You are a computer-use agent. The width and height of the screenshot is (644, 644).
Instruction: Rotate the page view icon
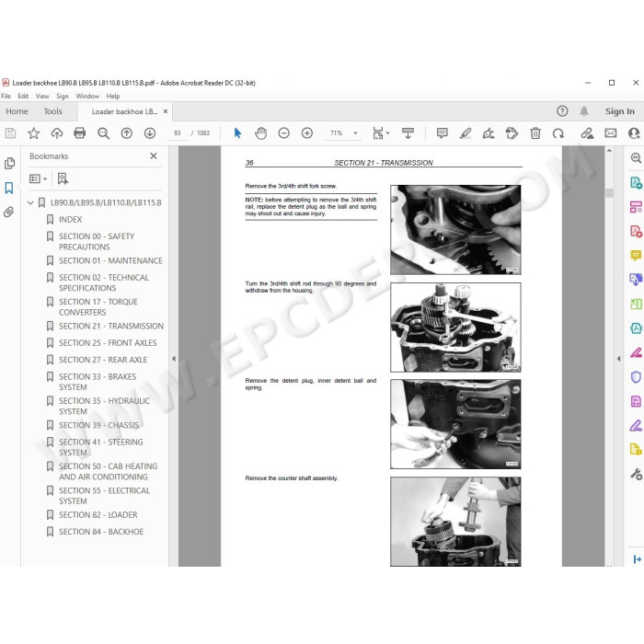point(558,133)
